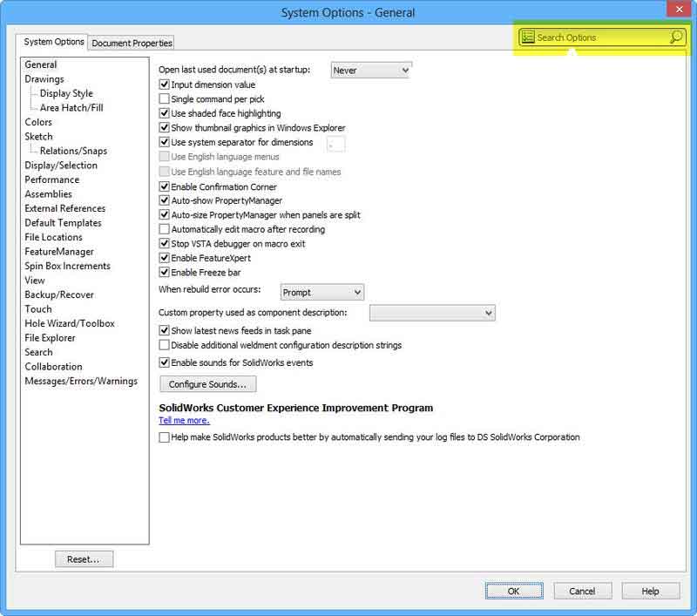Viewport: 697px width, 616px height.
Task: Click the OK button
Action: click(514, 591)
